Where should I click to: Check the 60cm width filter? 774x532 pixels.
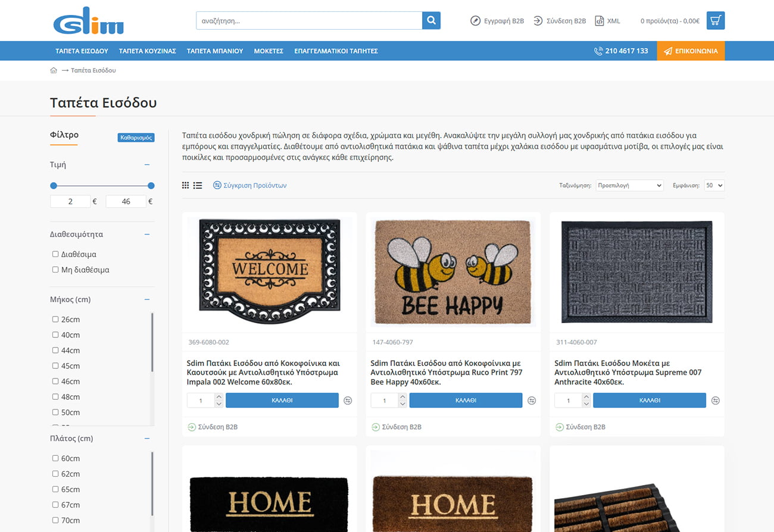pyautogui.click(x=55, y=459)
